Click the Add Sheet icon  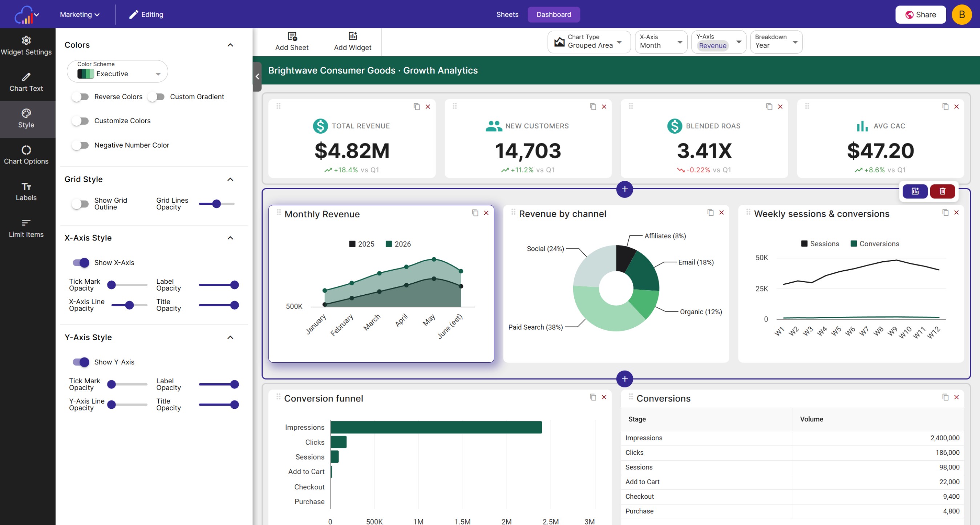pos(292,36)
